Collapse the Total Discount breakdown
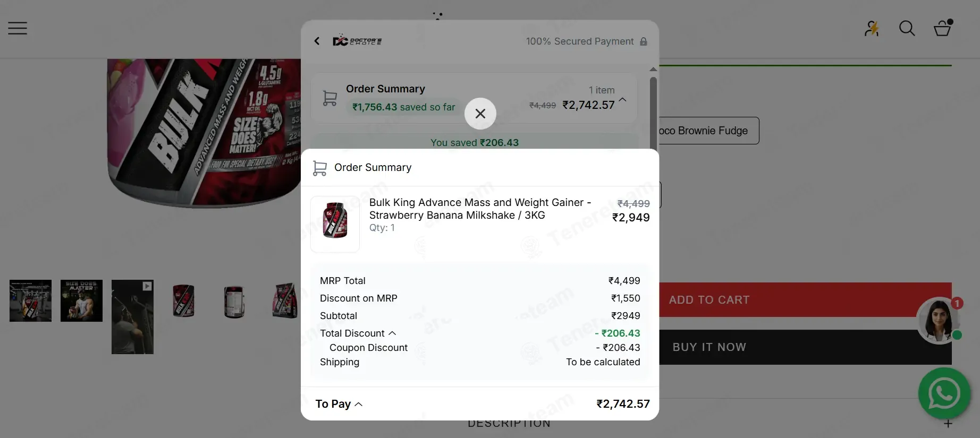Screen dimensions: 980x438 392,333
